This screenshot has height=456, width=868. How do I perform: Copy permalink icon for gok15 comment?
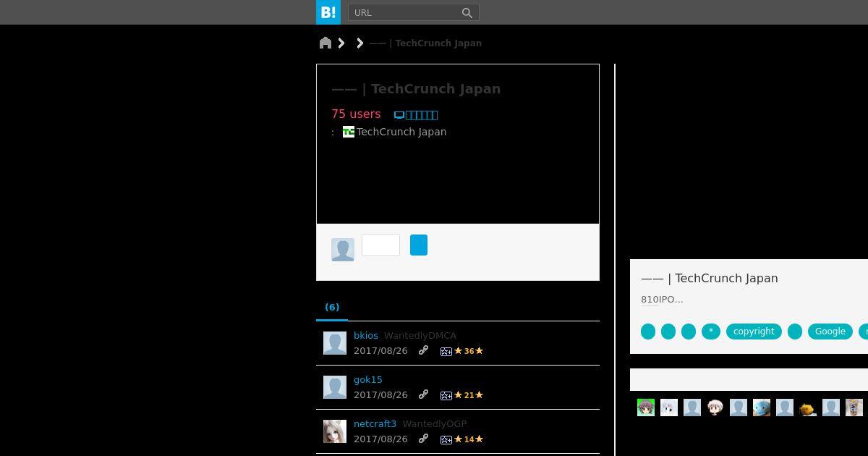pyautogui.click(x=424, y=394)
